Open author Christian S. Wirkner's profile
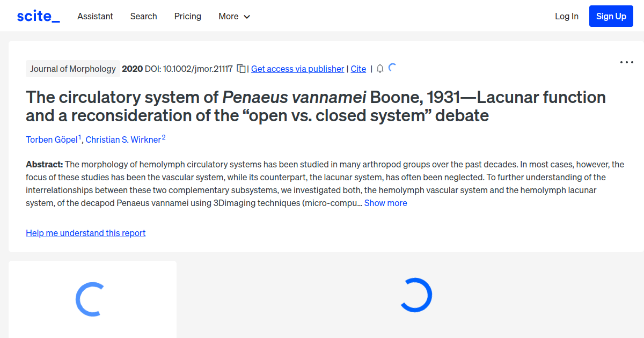 (123, 139)
